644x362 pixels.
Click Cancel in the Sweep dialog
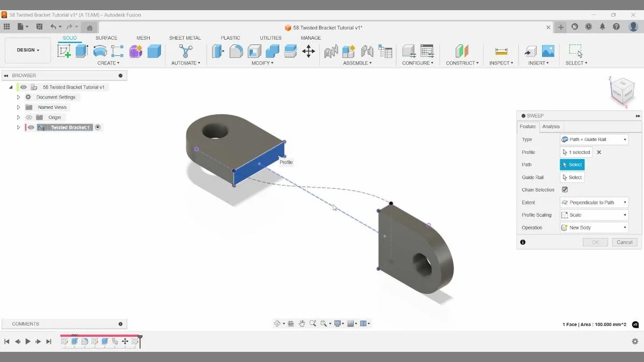[625, 242]
